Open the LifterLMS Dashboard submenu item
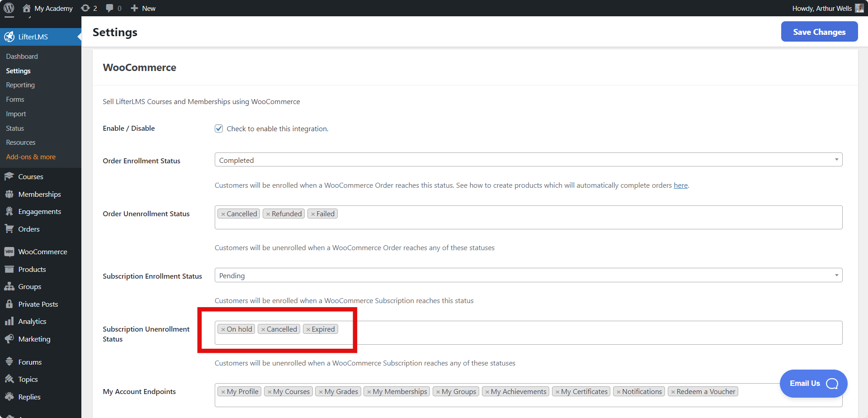Screen dimensions: 868x418 coord(22,56)
